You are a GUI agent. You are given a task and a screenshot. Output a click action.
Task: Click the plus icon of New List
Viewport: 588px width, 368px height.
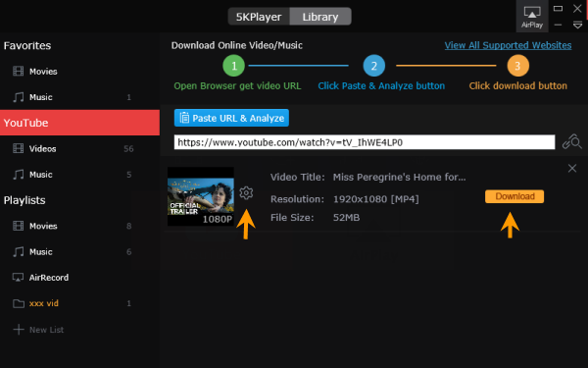point(19,330)
